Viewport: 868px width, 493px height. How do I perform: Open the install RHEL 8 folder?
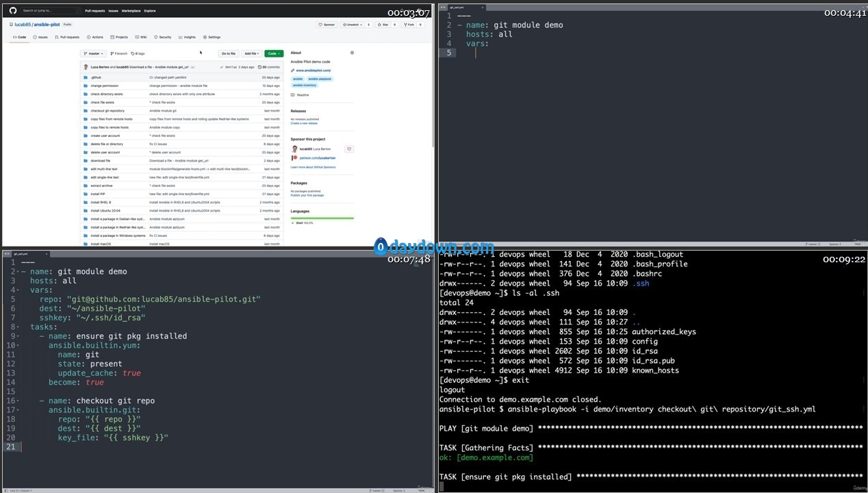[101, 202]
